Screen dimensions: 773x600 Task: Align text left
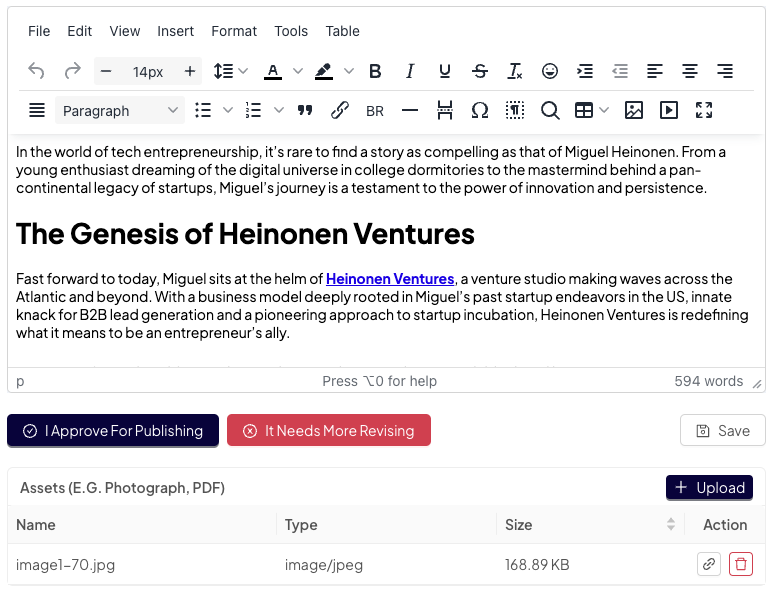point(655,71)
